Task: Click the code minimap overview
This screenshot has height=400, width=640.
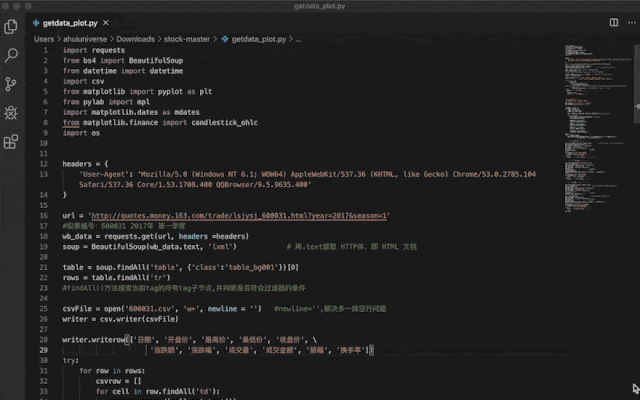Action: 598,129
